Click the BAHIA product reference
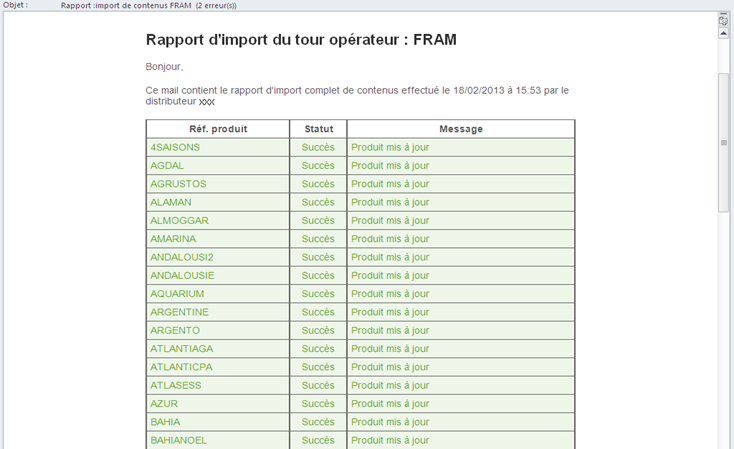This screenshot has width=734, height=449. [165, 422]
